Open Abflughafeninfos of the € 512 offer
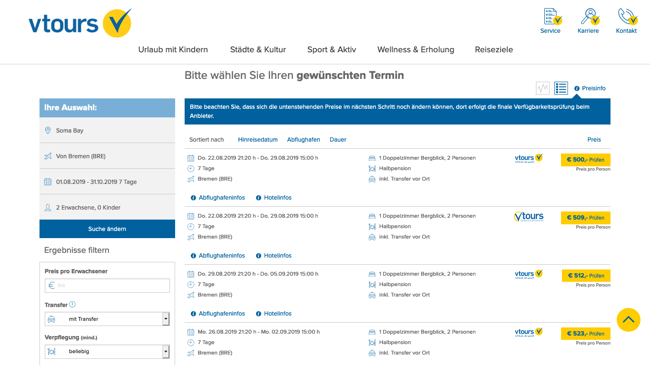Image resolution: width=650 pixels, height=365 pixels. [x=218, y=314]
